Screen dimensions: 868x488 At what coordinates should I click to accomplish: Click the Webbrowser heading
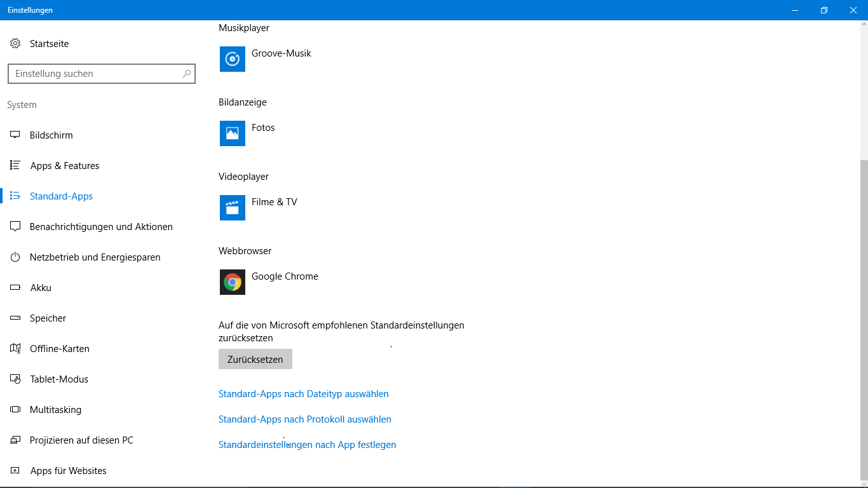point(245,251)
